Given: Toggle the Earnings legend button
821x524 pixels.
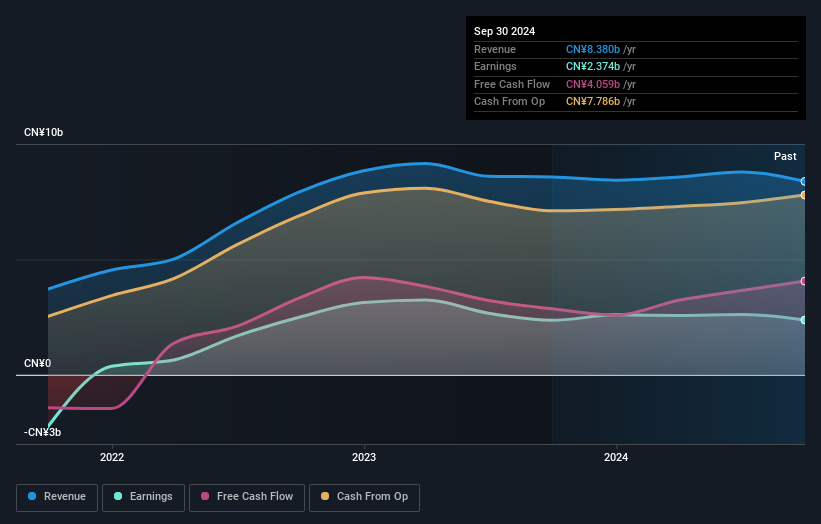Looking at the screenshot, I should tap(143, 497).
